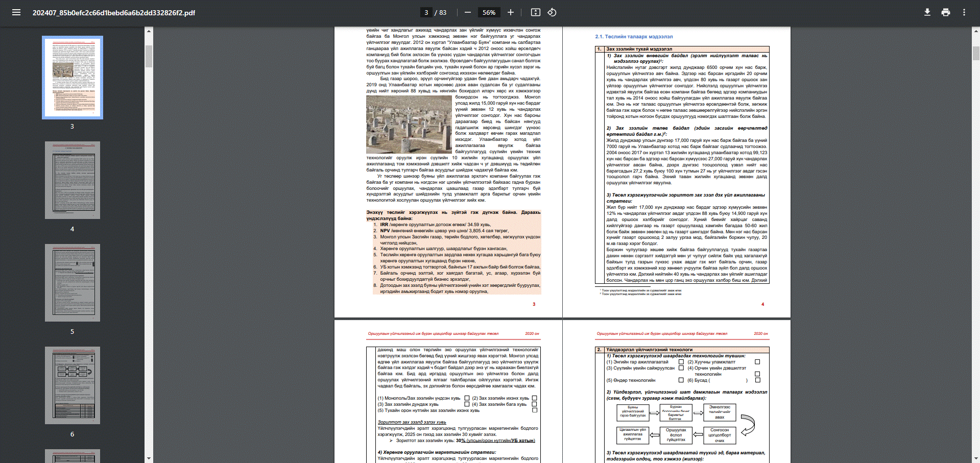Viewport: 980px width, 463px height.
Task: Open the more actions three-dot menu
Action: pos(964,12)
